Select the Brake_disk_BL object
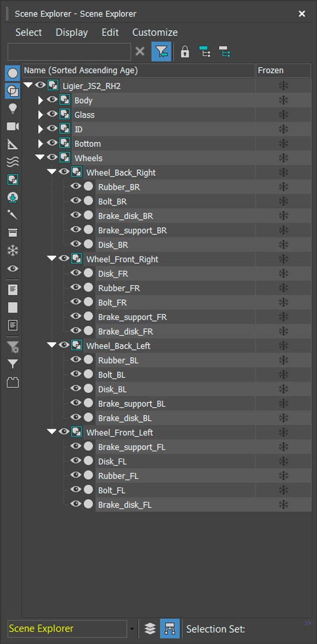 125,418
